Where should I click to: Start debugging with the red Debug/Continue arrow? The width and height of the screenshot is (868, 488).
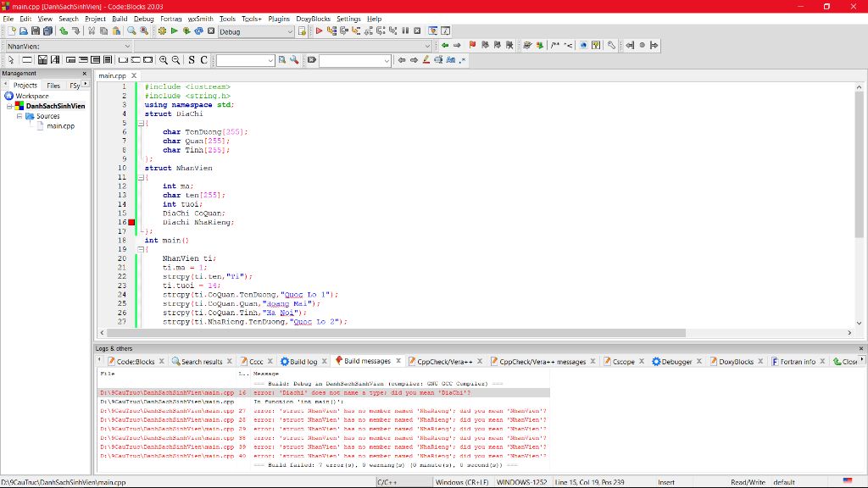point(319,31)
